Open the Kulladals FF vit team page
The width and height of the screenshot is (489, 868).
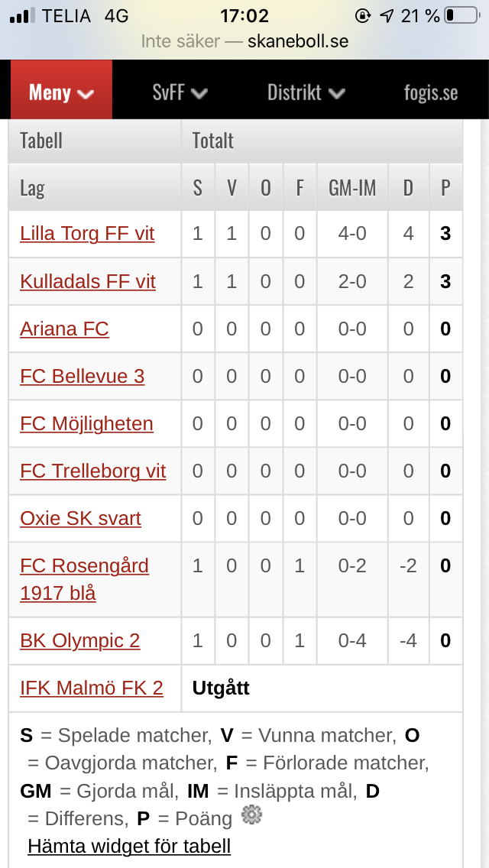point(88,281)
